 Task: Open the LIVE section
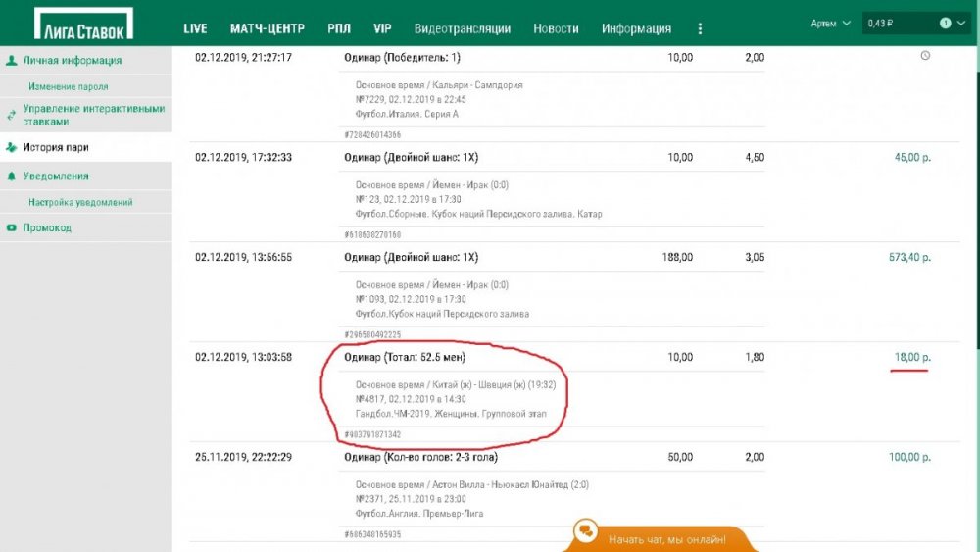point(195,28)
